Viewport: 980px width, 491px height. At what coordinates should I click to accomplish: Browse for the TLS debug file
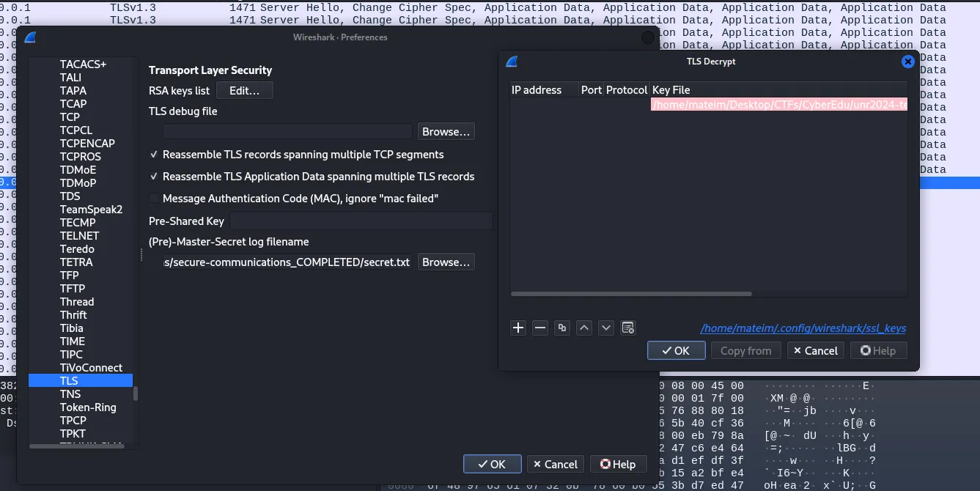[446, 132]
